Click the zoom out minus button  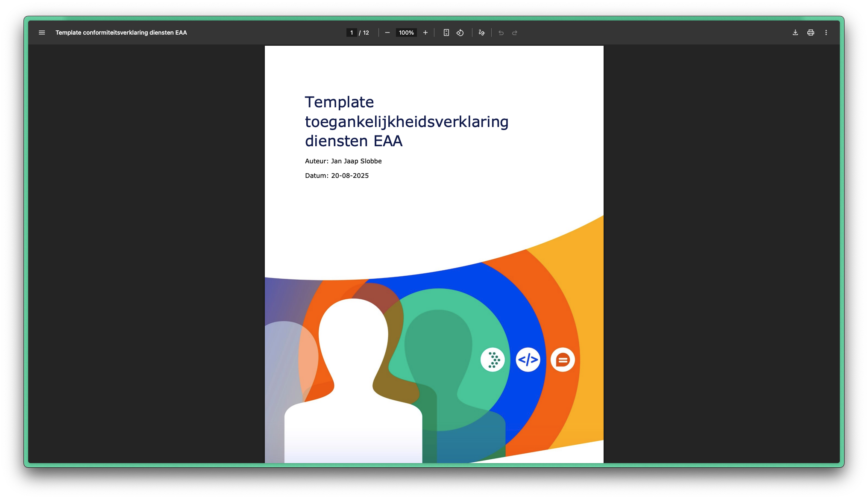click(387, 32)
